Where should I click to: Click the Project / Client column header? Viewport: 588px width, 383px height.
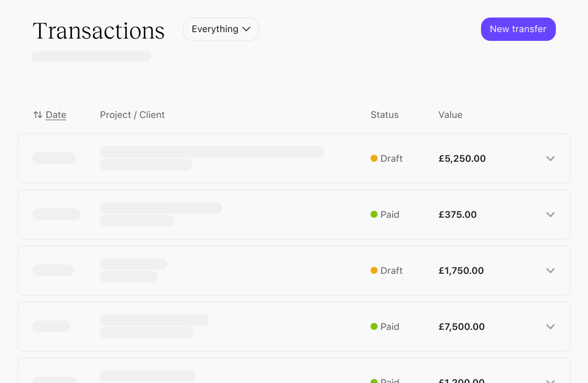(x=132, y=115)
